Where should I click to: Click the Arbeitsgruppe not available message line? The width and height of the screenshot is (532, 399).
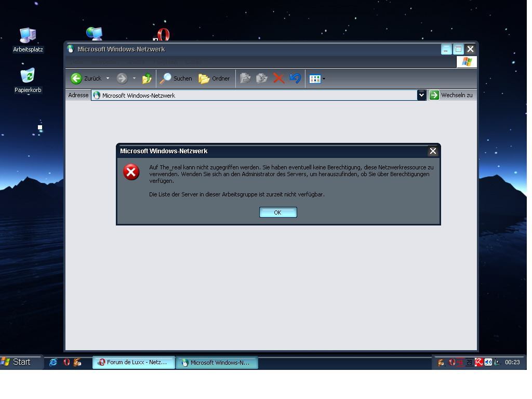[237, 194]
